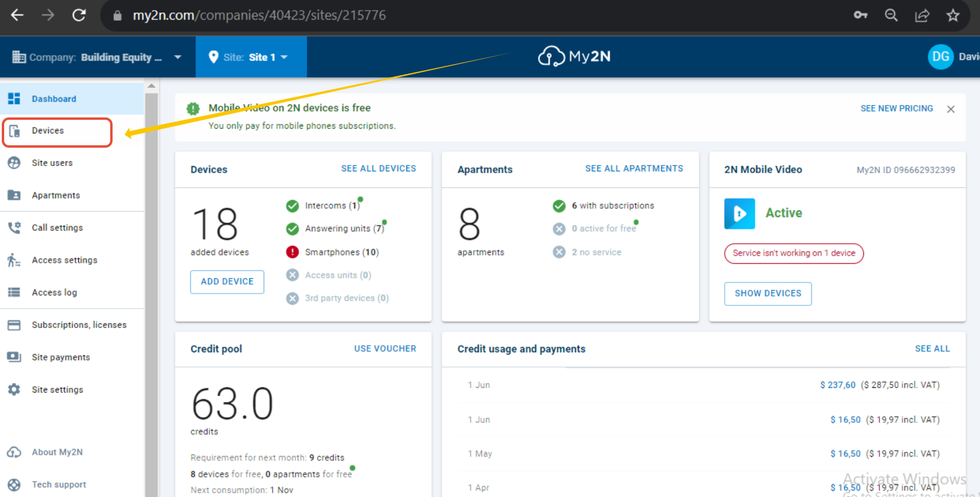Open Dashboard in the sidebar

[x=72, y=98]
